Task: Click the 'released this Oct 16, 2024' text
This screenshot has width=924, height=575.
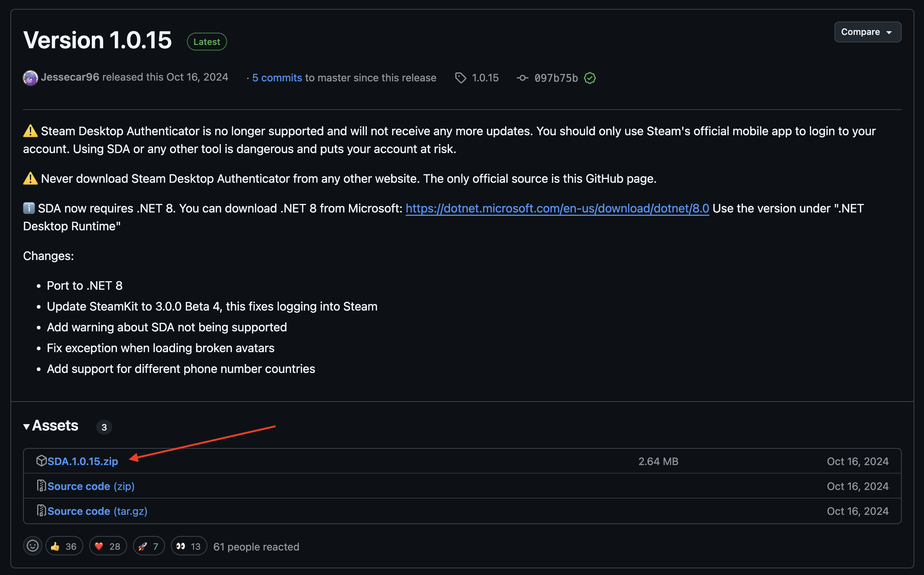Action: 165,77
